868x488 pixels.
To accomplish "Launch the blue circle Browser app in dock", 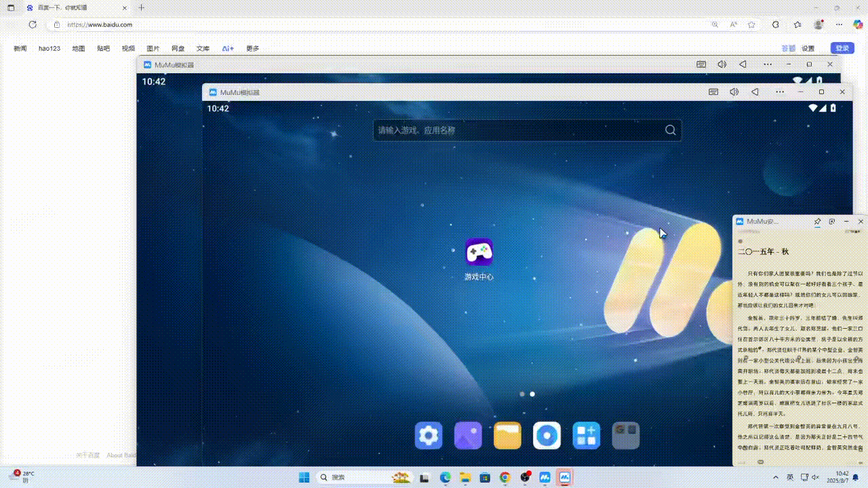I will click(547, 436).
